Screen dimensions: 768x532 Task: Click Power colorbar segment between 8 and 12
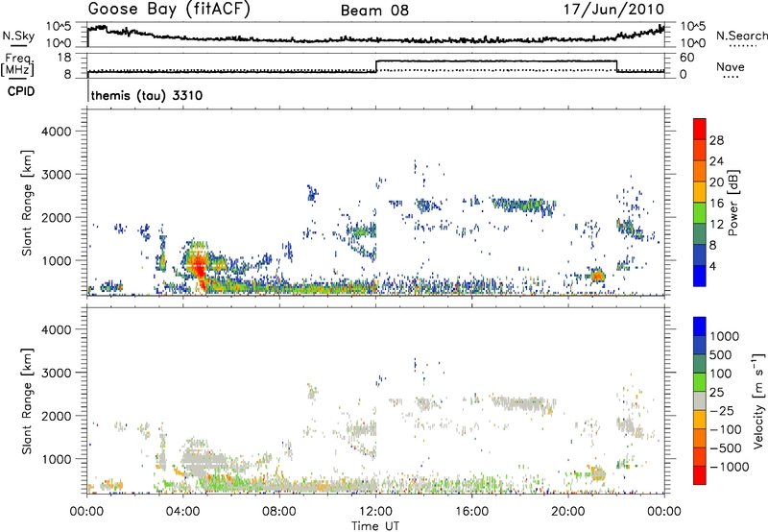(700, 234)
